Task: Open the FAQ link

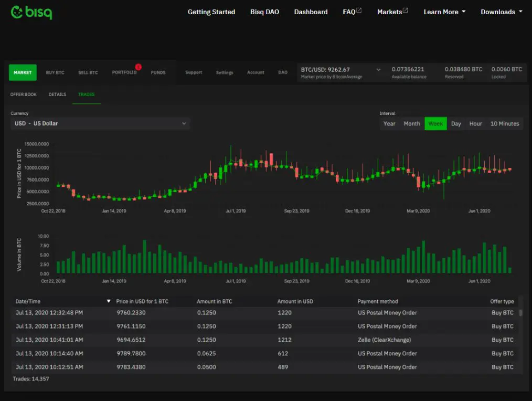Action: click(x=349, y=12)
